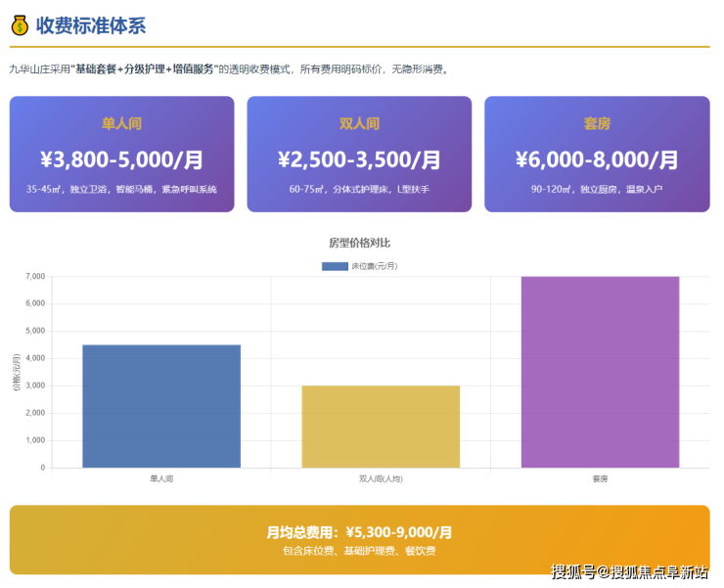Click the 搜狐号@搜狐焦点阜新站 watermark
This screenshot has width=724, height=588.
click(629, 571)
